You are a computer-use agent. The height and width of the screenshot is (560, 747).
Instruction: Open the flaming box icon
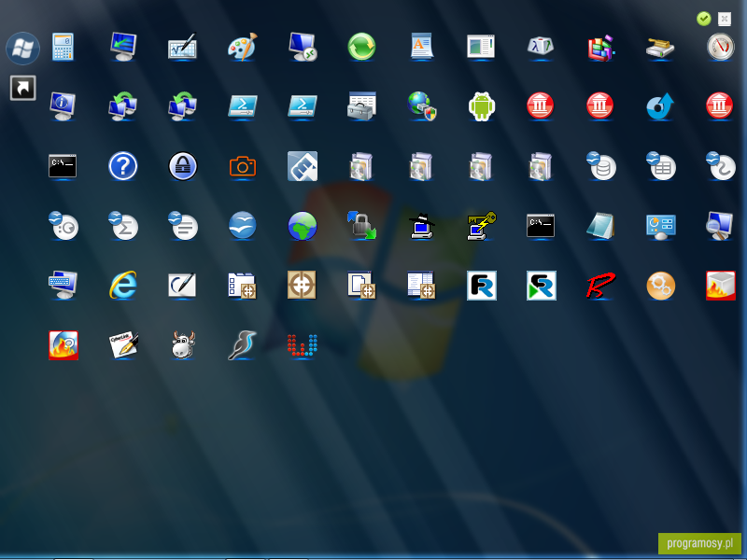(720, 286)
